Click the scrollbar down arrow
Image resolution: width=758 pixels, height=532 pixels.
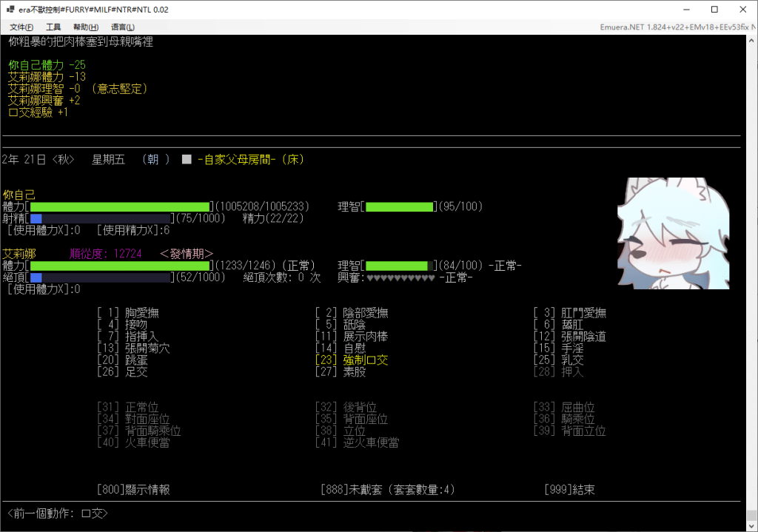(x=751, y=526)
